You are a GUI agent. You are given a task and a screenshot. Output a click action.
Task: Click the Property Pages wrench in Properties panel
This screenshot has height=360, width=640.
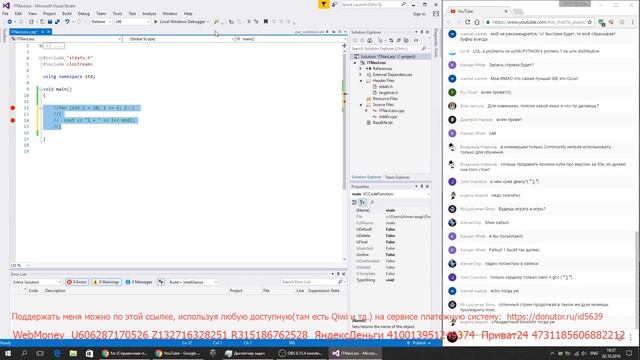pos(372,202)
